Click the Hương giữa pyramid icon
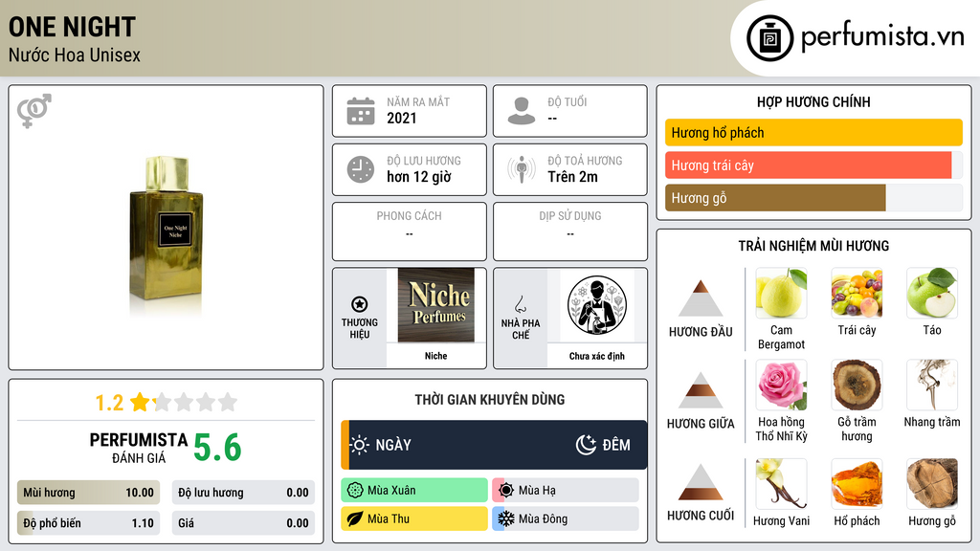Image resolution: width=980 pixels, height=551 pixels. click(701, 390)
